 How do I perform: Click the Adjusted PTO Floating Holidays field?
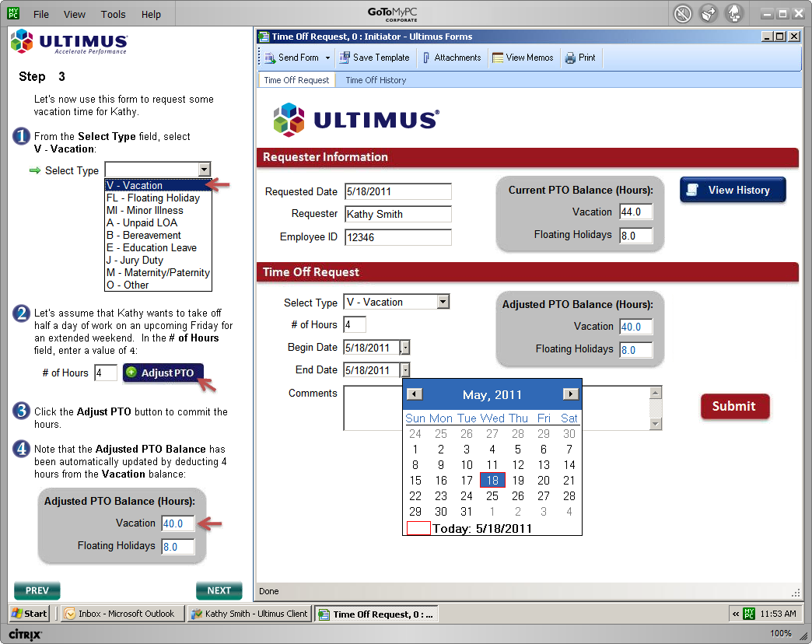636,350
